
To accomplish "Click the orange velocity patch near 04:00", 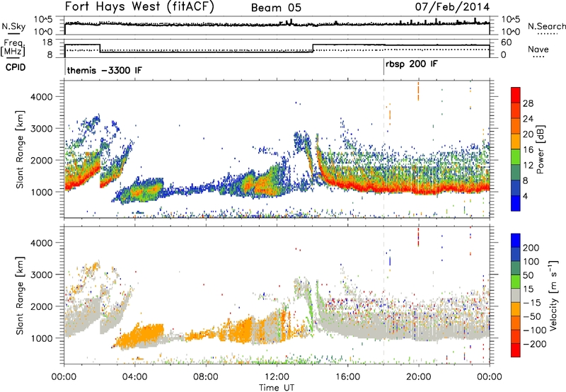I will pos(141,335).
